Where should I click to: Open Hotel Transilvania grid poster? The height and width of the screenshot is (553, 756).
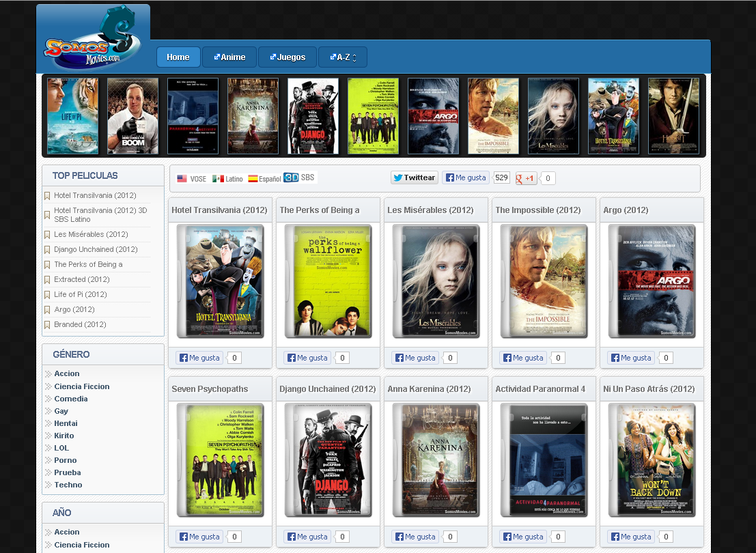click(221, 281)
